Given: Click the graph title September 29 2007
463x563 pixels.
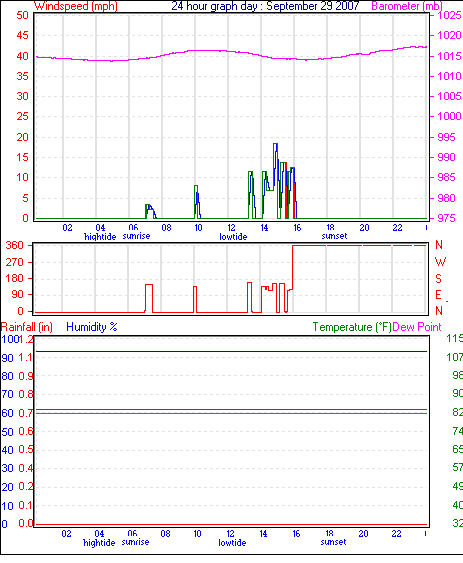Looking at the screenshot, I should tap(265, 6).
